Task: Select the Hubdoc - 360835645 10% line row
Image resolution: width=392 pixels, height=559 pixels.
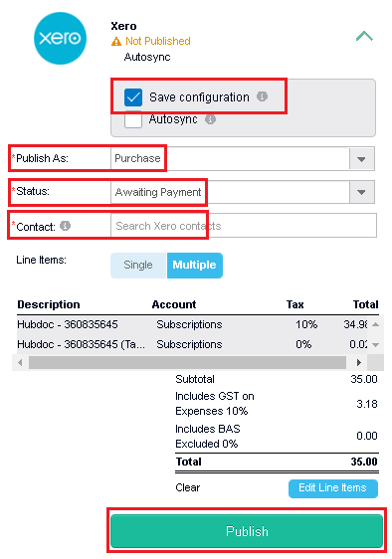Action: pos(192,325)
